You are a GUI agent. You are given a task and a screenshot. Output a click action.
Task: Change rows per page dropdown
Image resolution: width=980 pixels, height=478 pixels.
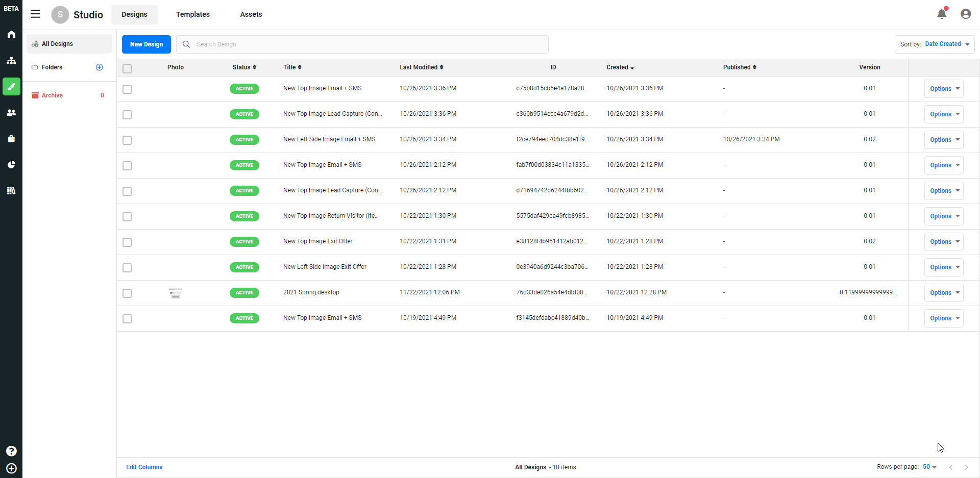(x=929, y=467)
